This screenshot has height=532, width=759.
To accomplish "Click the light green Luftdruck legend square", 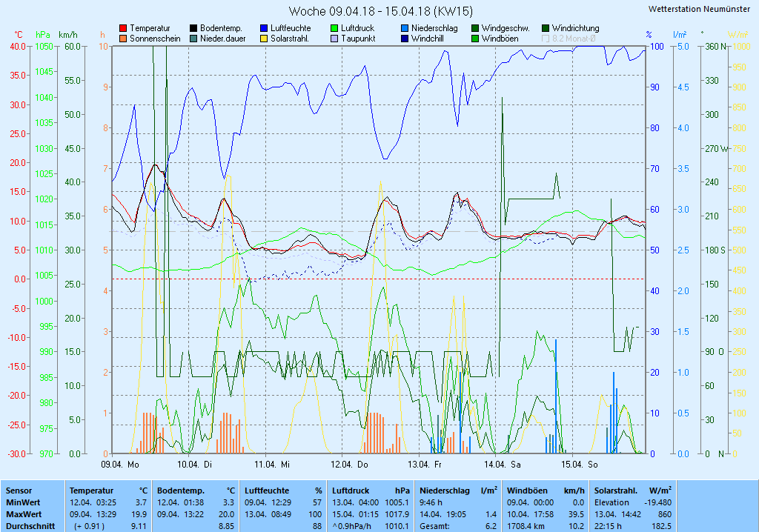I will point(334,28).
